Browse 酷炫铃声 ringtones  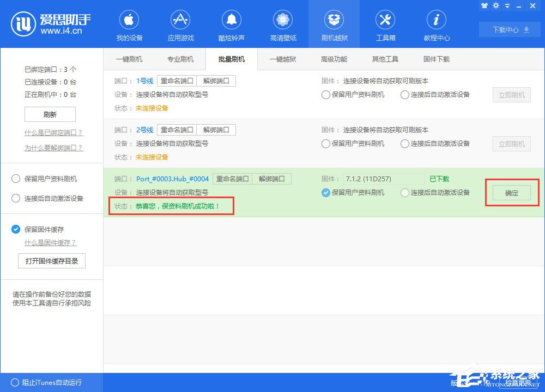(x=232, y=24)
